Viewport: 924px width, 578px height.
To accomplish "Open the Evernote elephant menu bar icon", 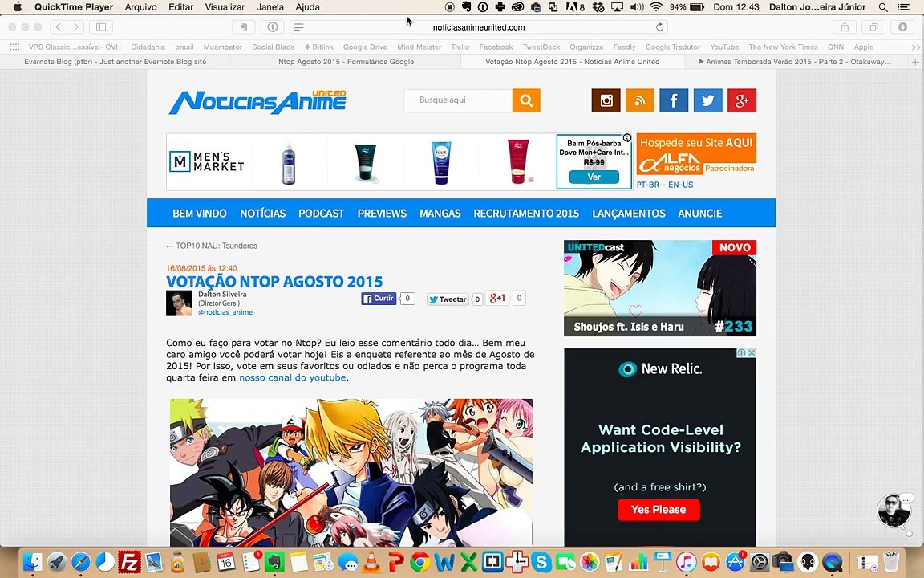I will click(467, 7).
